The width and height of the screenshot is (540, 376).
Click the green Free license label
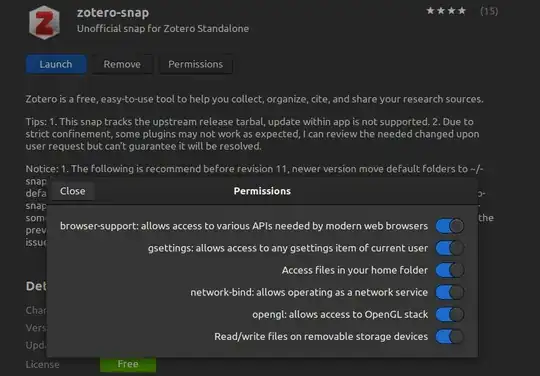128,364
